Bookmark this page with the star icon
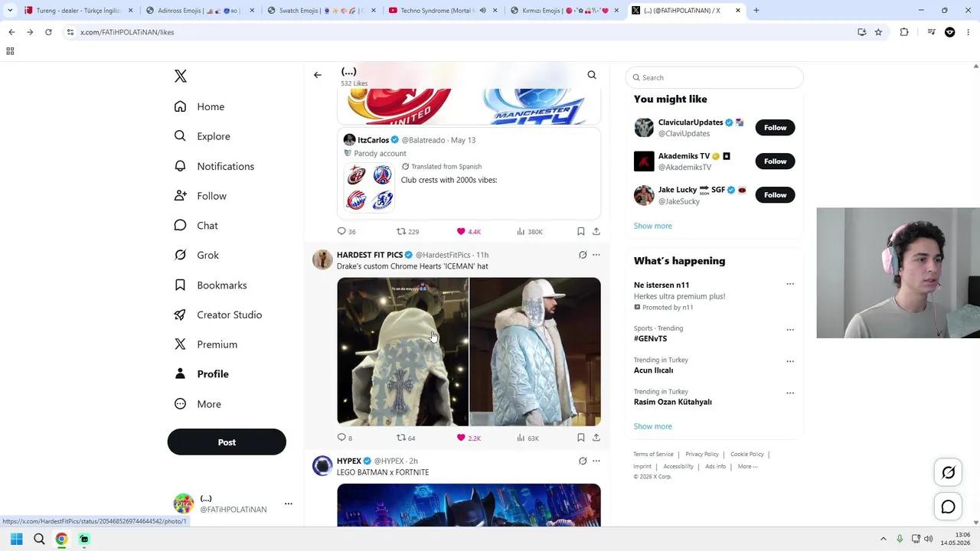This screenshot has height=551, width=980. tap(878, 32)
